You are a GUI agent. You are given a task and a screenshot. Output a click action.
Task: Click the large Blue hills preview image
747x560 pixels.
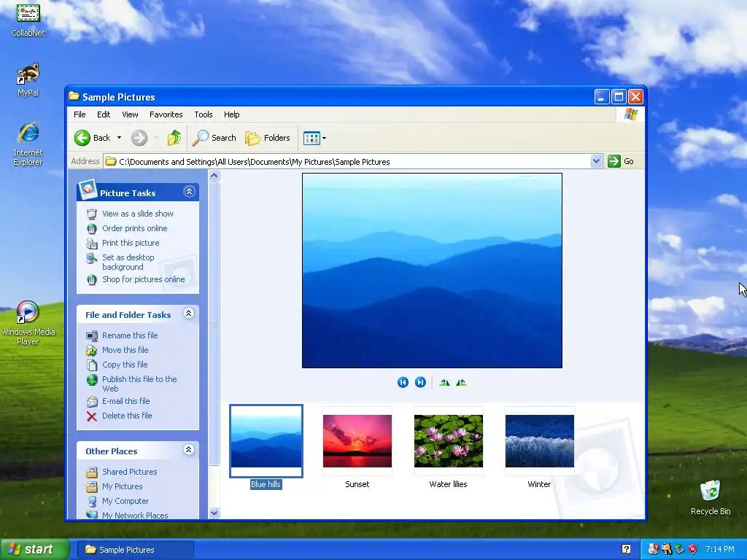pyautogui.click(x=432, y=271)
